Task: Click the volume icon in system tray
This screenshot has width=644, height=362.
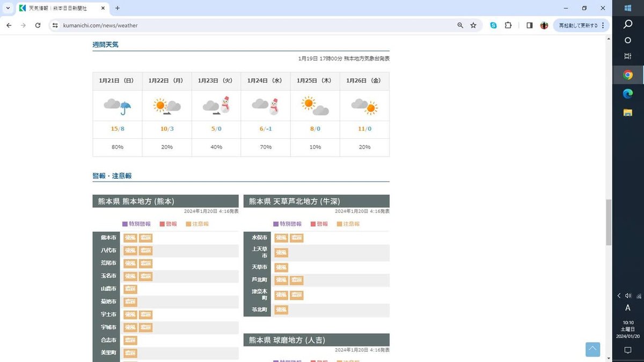Action: tap(628, 295)
